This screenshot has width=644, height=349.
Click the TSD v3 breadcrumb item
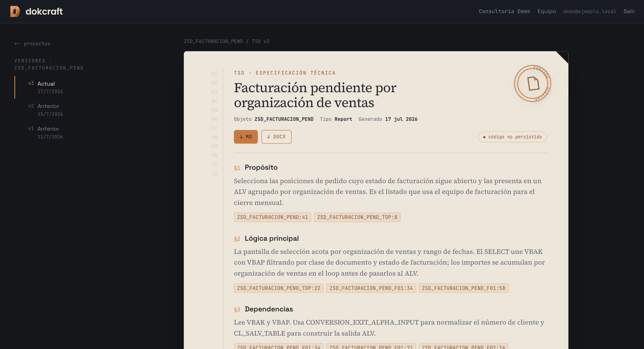click(x=260, y=41)
